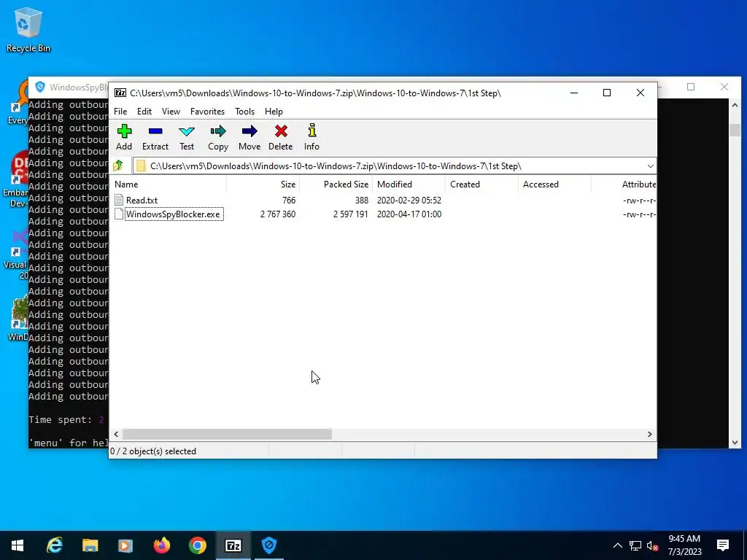Sort by Accessed column header
Image resolution: width=747 pixels, height=560 pixels.
pos(554,184)
